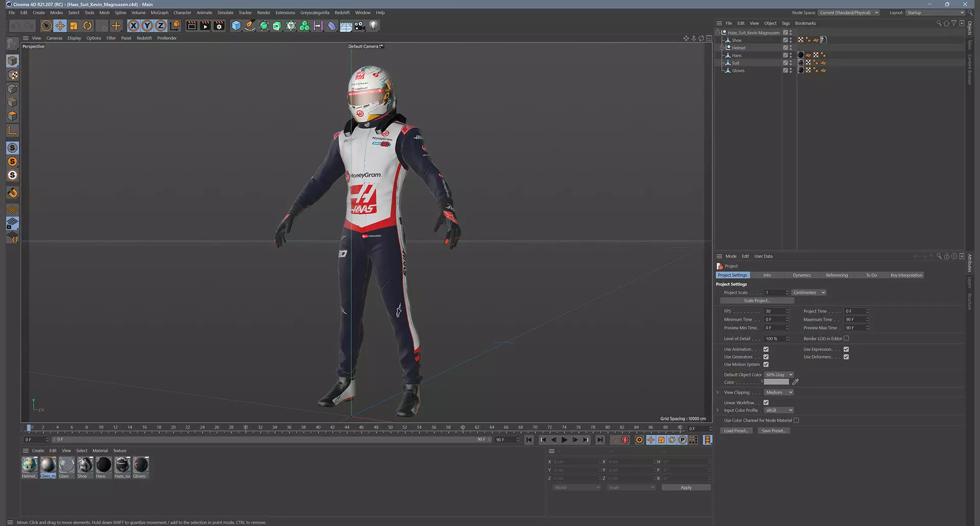Expand the Helmet object in tree
980x526 pixels.
(722, 48)
